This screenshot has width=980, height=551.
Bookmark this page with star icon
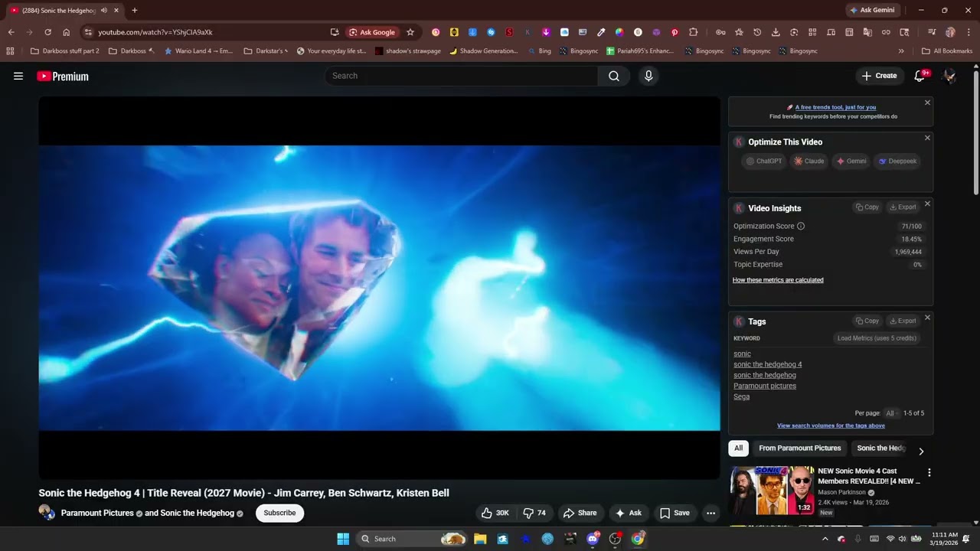410,32
